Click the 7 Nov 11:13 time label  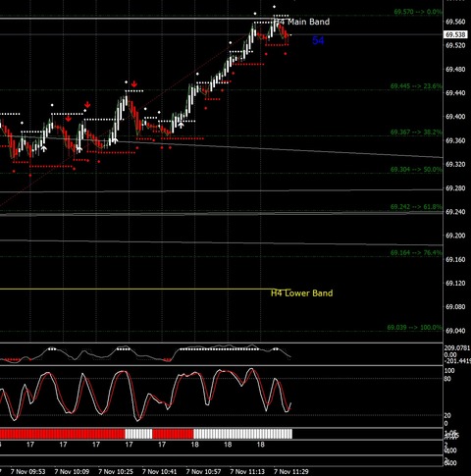pyautogui.click(x=247, y=472)
